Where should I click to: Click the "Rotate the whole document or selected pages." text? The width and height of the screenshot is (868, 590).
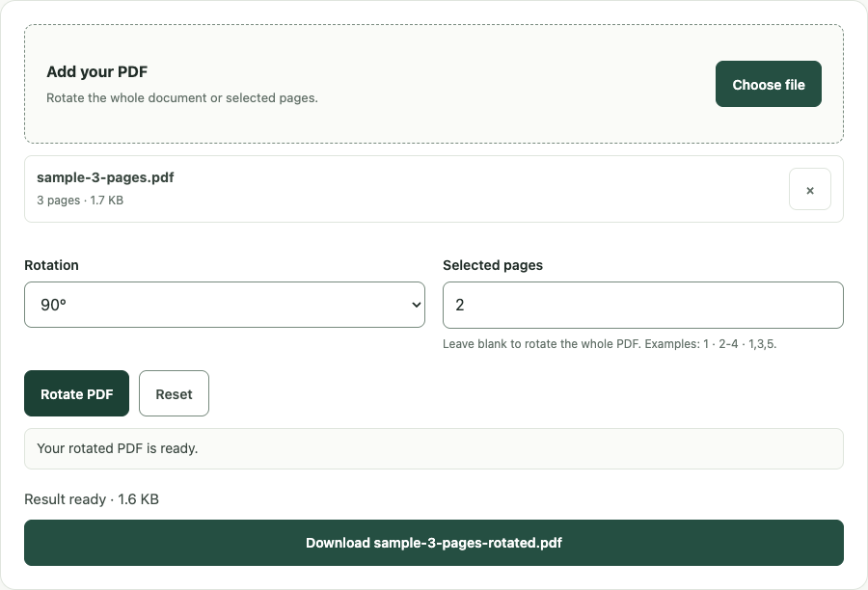(x=182, y=98)
